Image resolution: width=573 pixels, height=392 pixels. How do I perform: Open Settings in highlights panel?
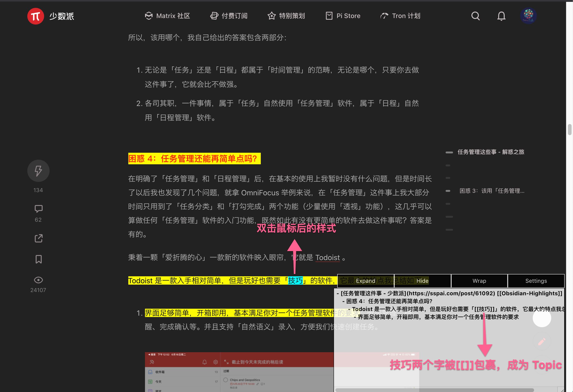coord(536,281)
